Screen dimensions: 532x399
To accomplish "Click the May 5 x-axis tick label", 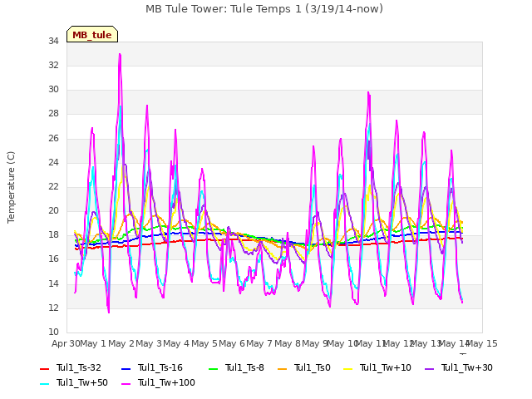I will coord(204,343).
